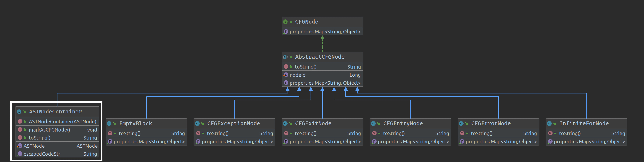Click the property icon next to escapedCodeStr
This screenshot has width=644, height=162.
[20, 154]
